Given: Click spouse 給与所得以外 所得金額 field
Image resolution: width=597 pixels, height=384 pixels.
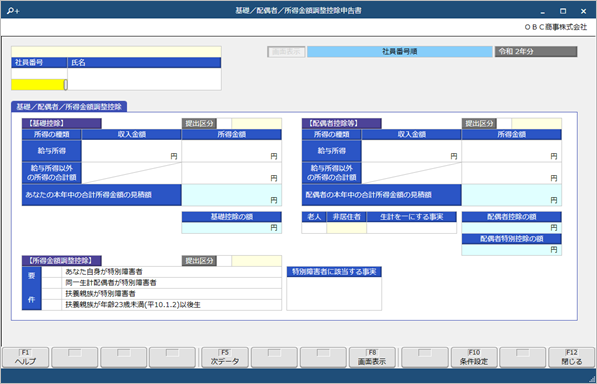Looking at the screenshot, I should coord(511,173).
